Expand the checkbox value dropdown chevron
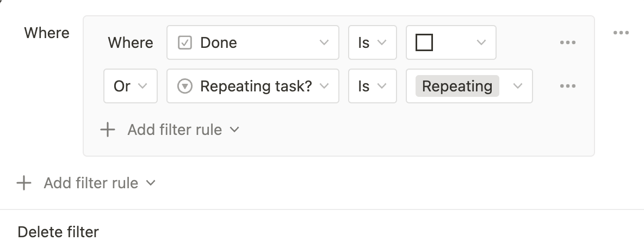The width and height of the screenshot is (644, 247). click(x=481, y=42)
